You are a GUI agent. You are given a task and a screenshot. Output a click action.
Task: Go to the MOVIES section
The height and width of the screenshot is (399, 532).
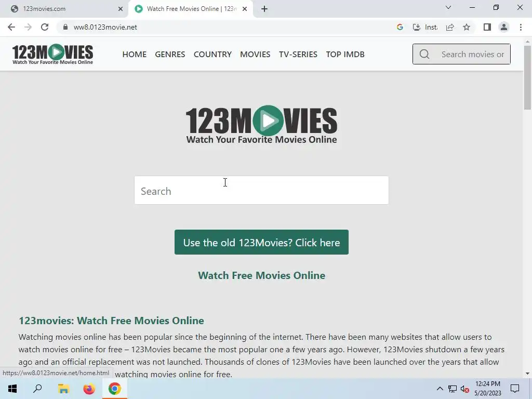pos(255,54)
